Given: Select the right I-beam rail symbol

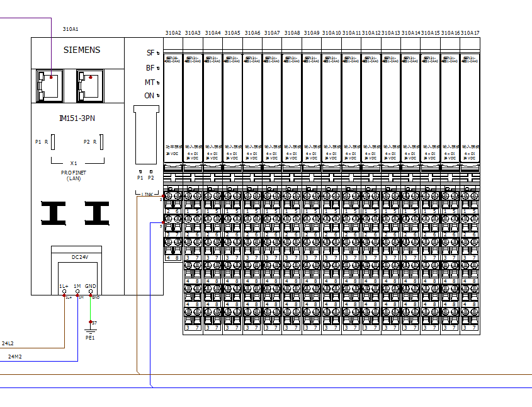Looking at the screenshot, I should pos(97,213).
